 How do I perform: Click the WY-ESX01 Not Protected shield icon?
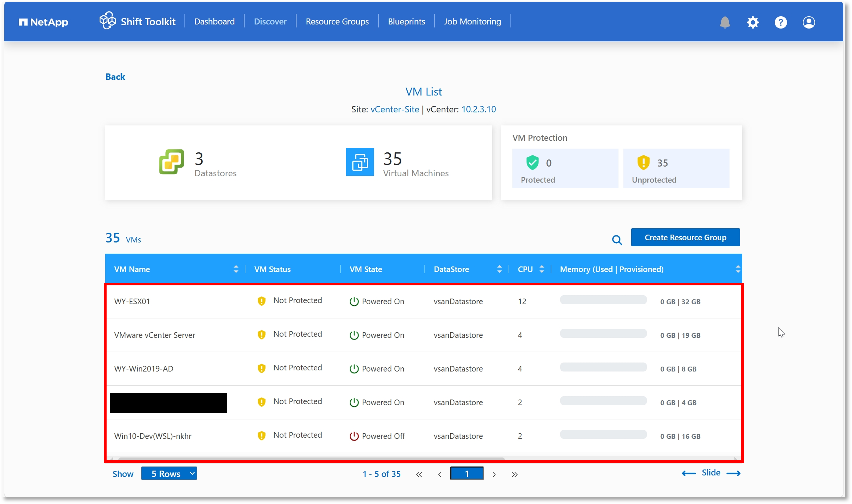tap(261, 301)
